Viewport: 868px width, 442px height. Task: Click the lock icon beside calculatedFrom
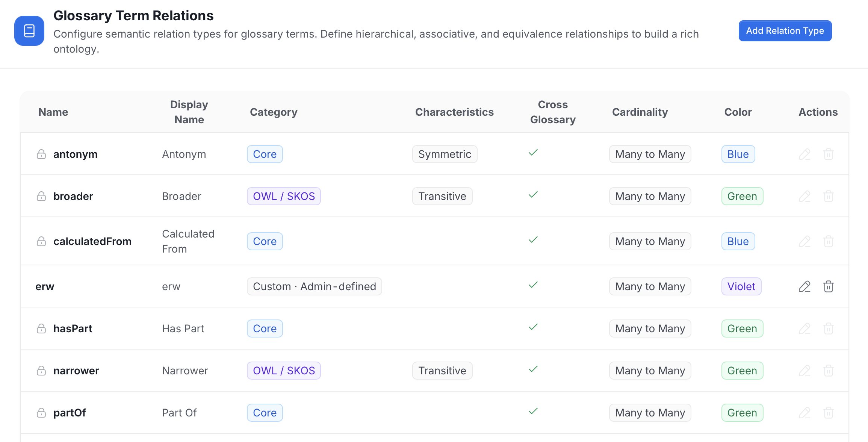coord(41,241)
